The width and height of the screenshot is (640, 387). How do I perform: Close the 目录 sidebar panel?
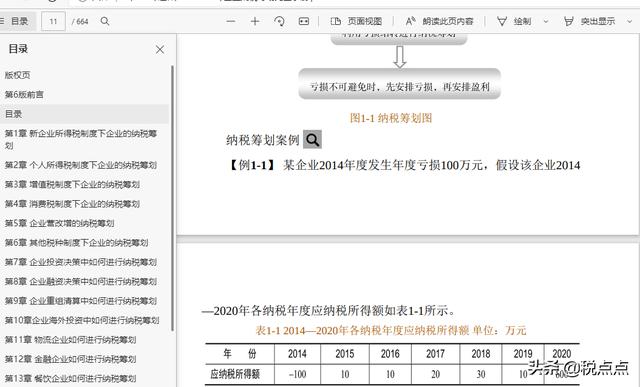coord(160,50)
